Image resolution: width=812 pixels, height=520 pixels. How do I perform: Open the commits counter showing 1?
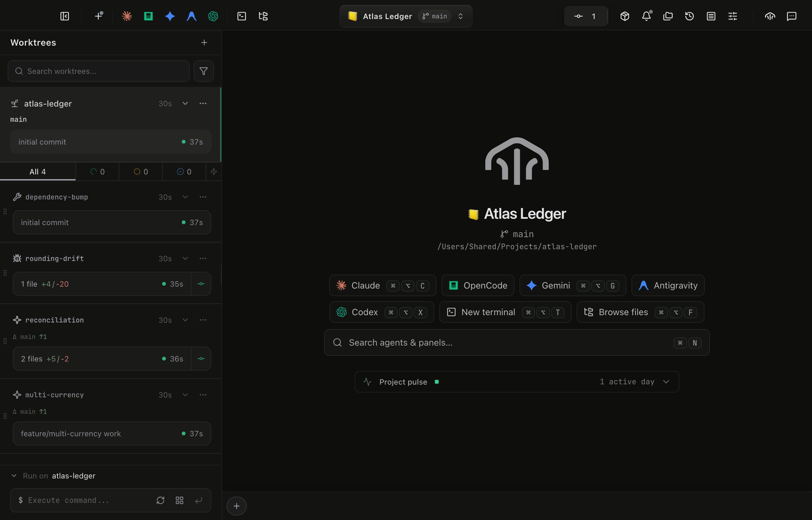pos(586,16)
